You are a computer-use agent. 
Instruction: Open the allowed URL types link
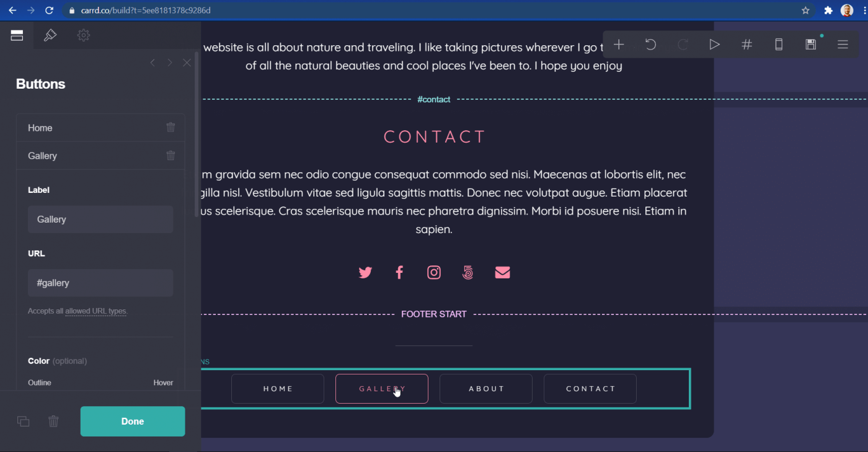click(x=96, y=311)
